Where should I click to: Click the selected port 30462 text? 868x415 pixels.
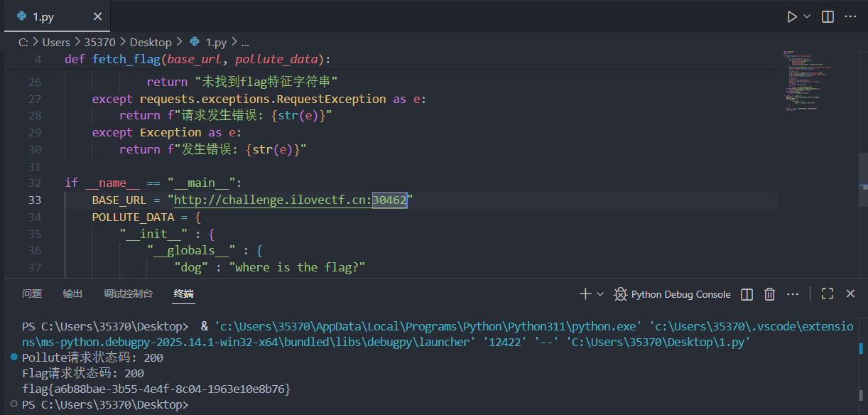[x=390, y=200]
